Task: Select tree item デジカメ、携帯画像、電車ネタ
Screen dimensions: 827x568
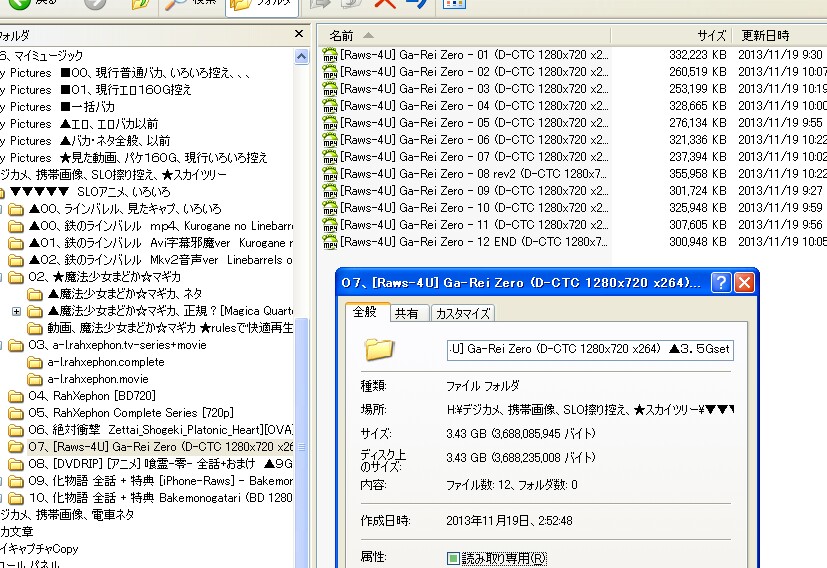Action: [67, 515]
